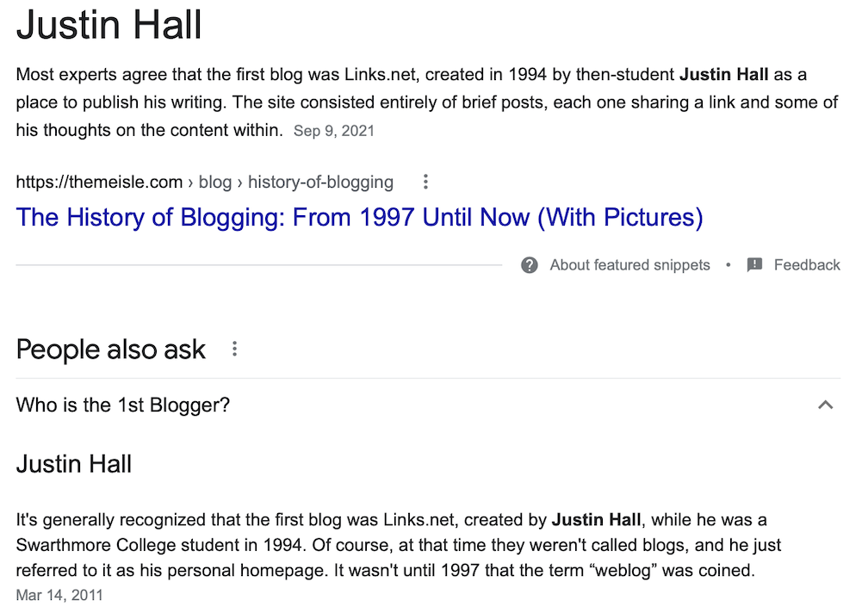Click bold 'Justin Hall' in Swarthmore paragraph

click(x=596, y=520)
